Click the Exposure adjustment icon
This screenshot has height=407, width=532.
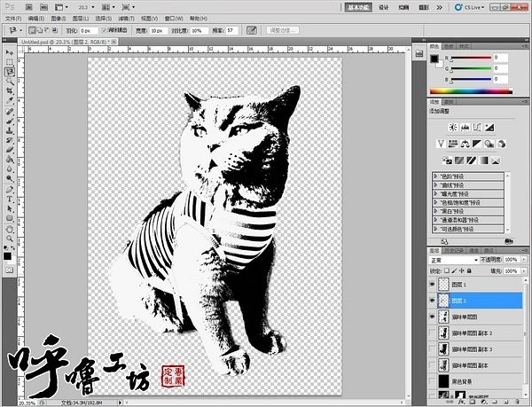click(x=489, y=127)
